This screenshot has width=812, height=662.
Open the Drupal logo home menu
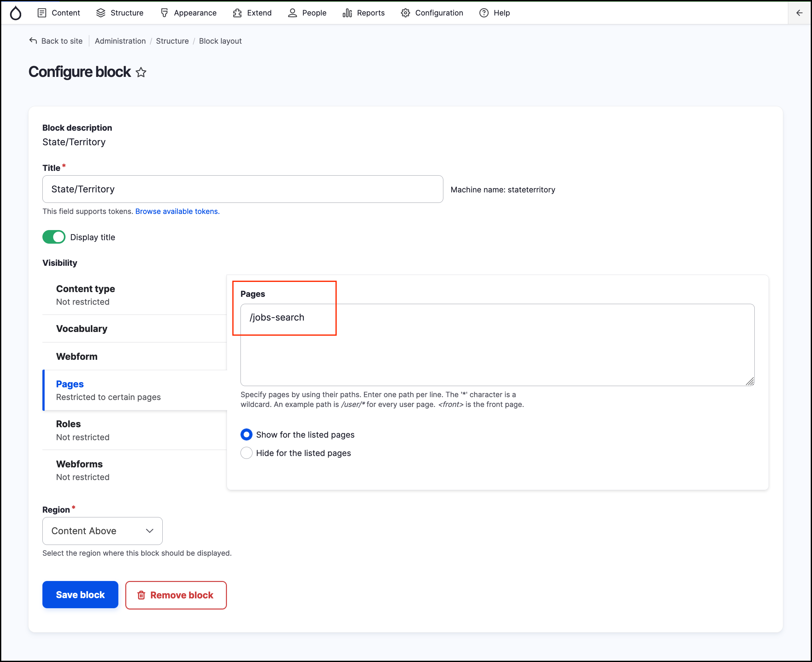point(16,13)
